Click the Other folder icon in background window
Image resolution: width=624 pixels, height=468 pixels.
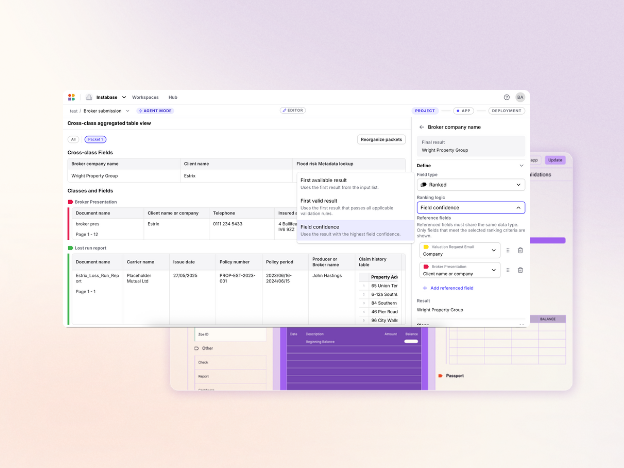click(197, 348)
